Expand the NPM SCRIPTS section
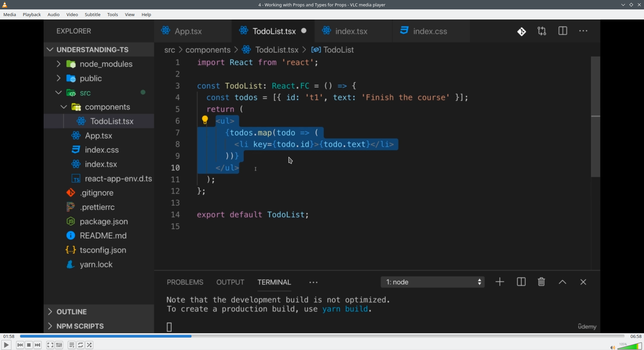Image resolution: width=644 pixels, height=350 pixels. pos(99,326)
